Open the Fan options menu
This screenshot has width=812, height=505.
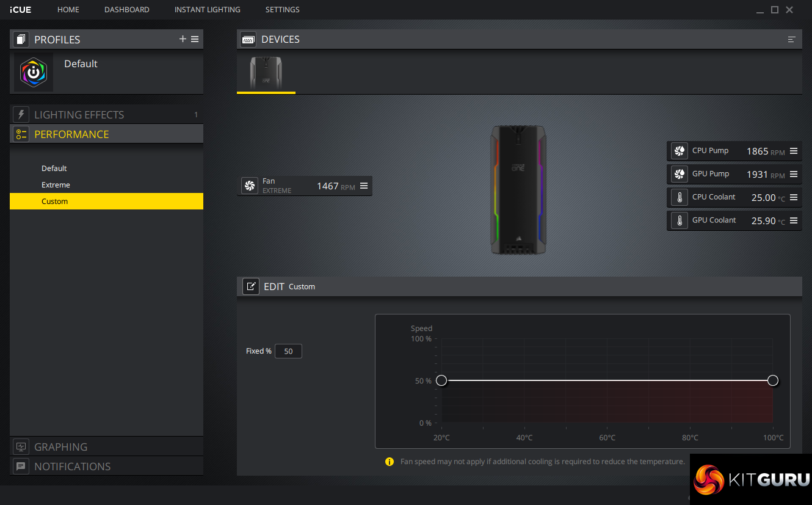(x=364, y=186)
